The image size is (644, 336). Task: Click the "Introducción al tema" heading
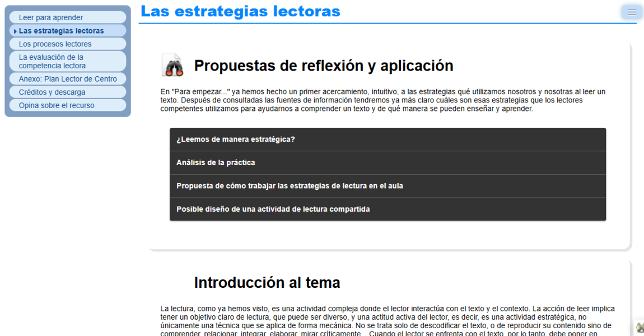[x=267, y=282]
